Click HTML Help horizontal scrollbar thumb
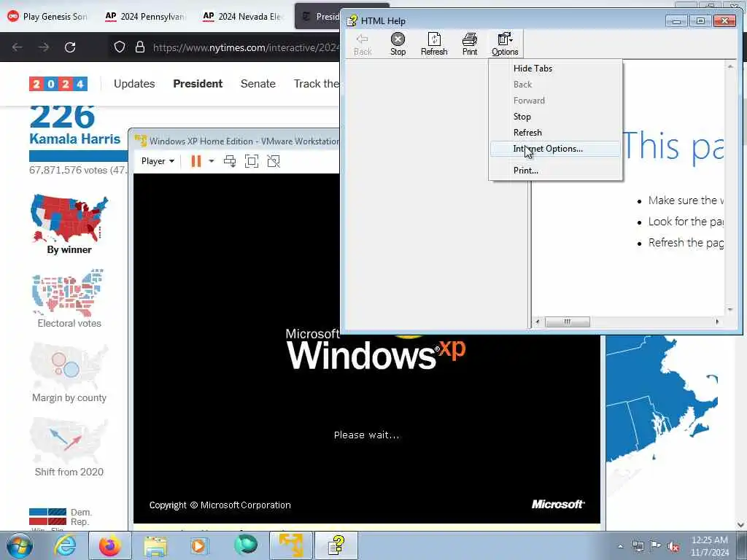Viewport: 747px width, 560px height. pyautogui.click(x=567, y=322)
